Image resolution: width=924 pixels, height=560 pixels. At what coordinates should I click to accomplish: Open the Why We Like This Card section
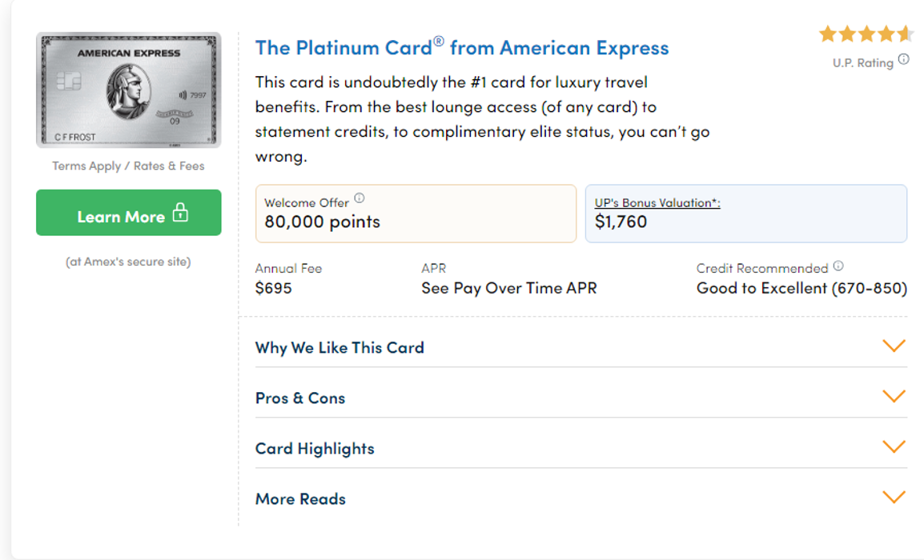(x=339, y=347)
